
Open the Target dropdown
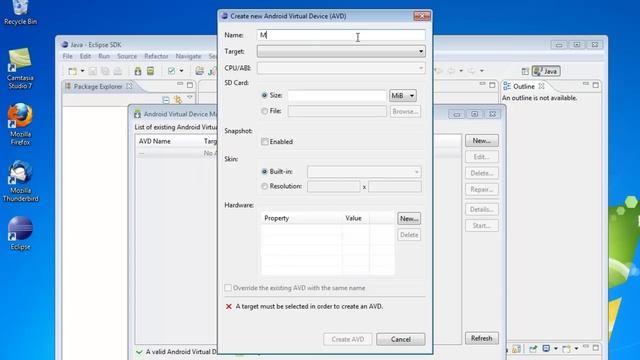coord(341,51)
